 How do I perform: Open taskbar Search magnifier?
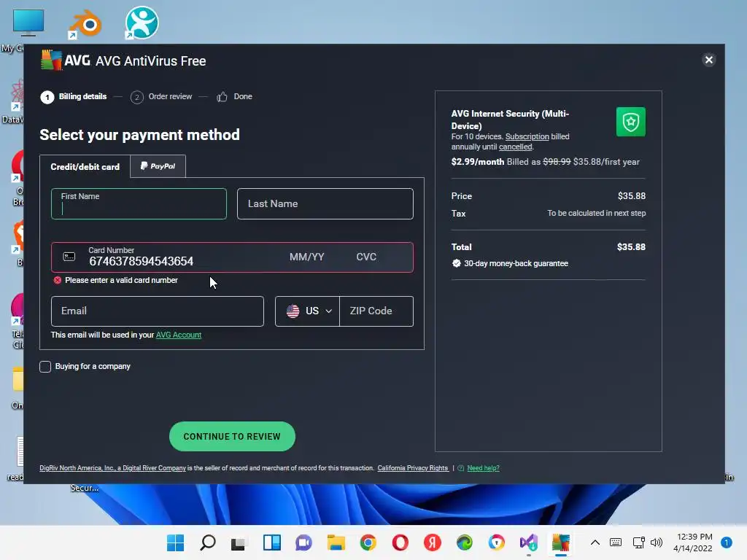(208, 542)
